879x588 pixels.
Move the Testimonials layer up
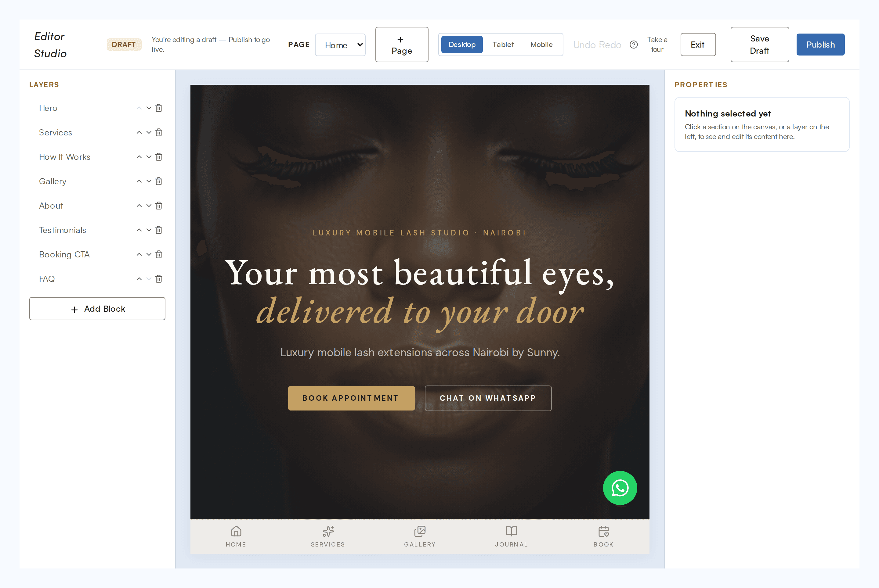(x=139, y=230)
